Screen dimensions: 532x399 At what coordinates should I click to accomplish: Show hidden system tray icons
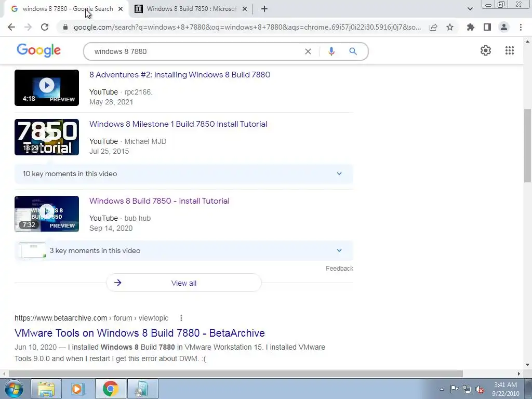(x=442, y=389)
